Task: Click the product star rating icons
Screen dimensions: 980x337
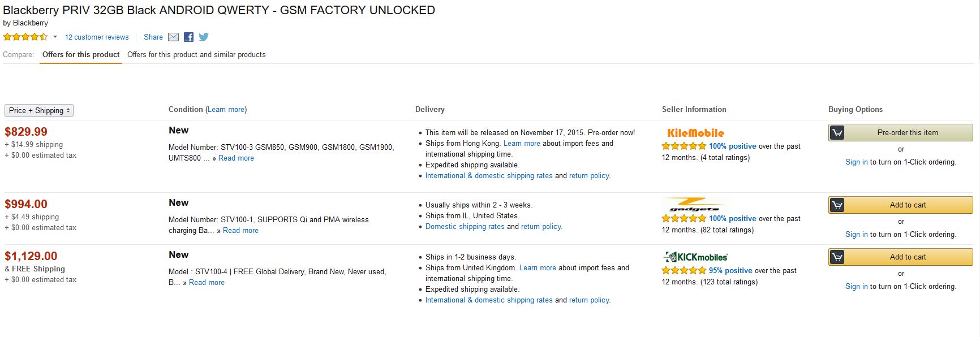Action: (x=25, y=37)
